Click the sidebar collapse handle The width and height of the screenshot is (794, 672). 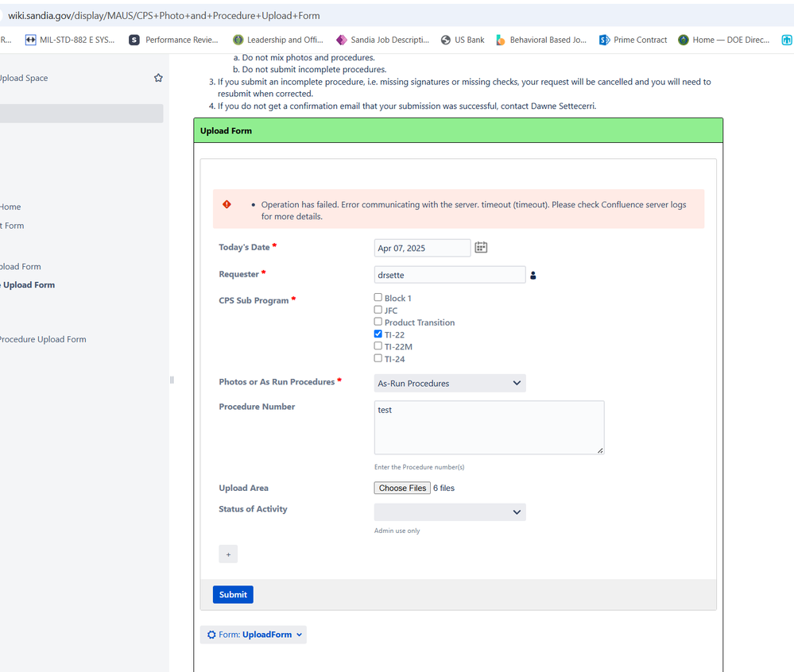pyautogui.click(x=172, y=380)
